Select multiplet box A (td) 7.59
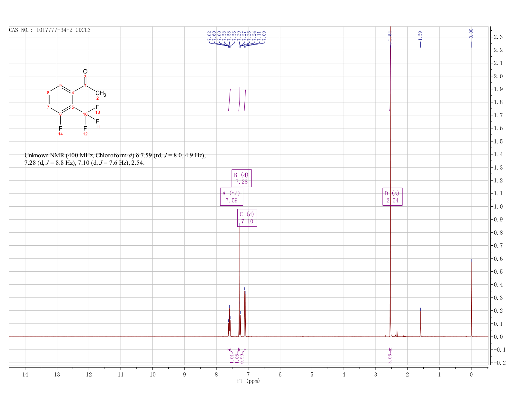The width and height of the screenshot is (532, 411). (232, 197)
